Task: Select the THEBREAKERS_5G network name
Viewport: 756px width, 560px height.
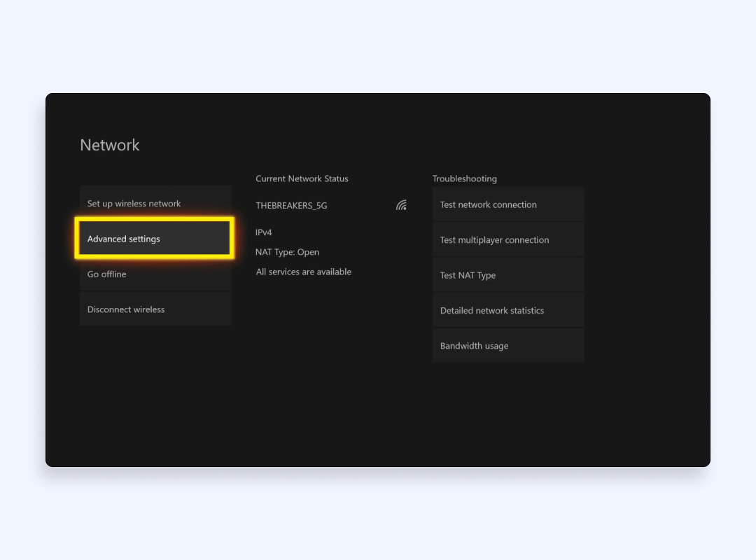Action: click(291, 206)
